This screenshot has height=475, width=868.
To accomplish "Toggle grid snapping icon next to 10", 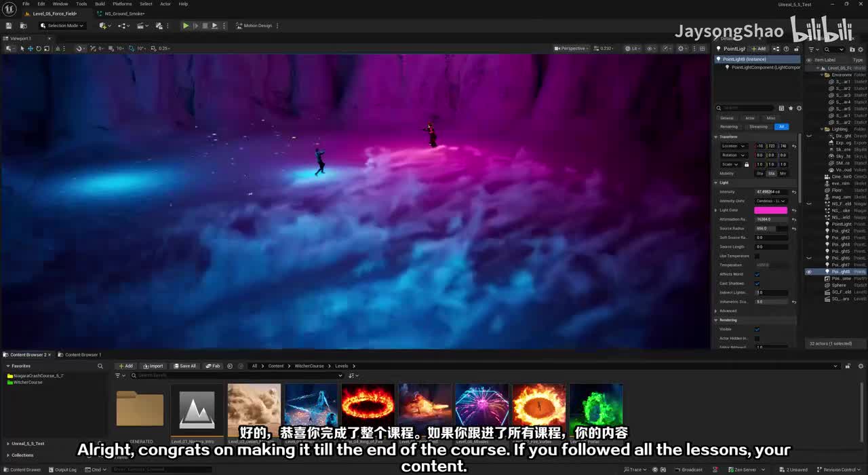I will (113, 48).
